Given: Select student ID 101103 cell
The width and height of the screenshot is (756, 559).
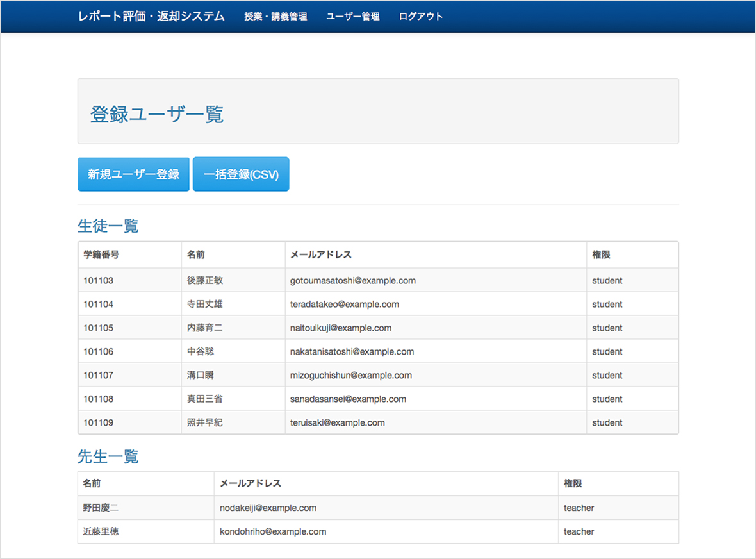Looking at the screenshot, I should pos(99,281).
